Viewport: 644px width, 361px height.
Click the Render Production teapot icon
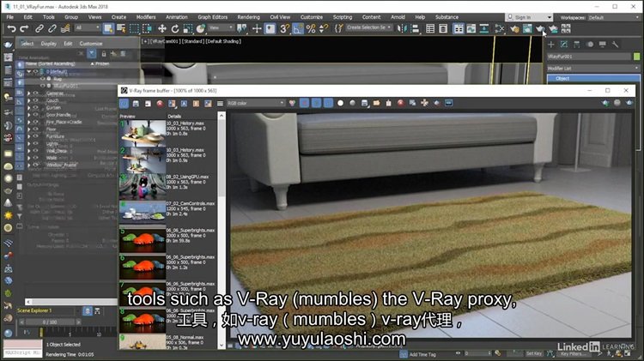[x=540, y=28]
